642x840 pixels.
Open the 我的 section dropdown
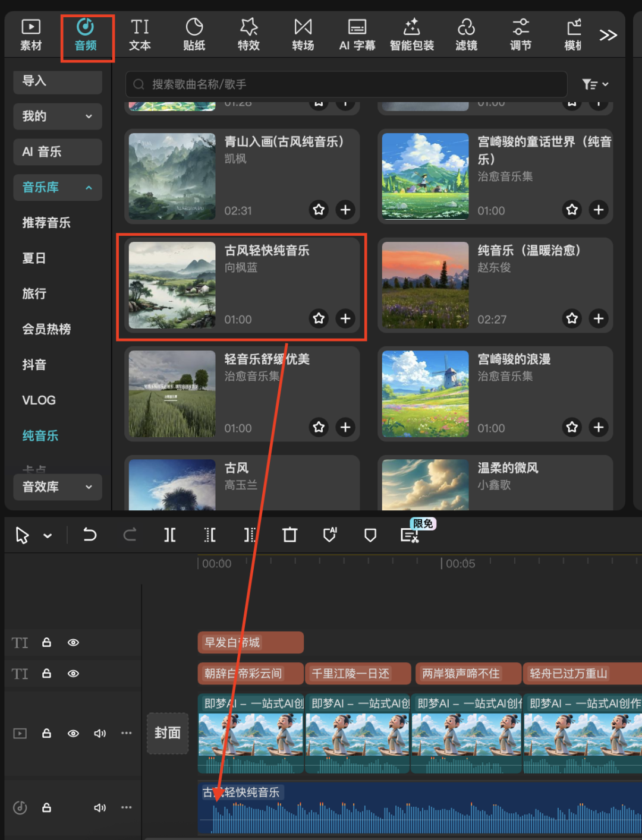coord(89,116)
